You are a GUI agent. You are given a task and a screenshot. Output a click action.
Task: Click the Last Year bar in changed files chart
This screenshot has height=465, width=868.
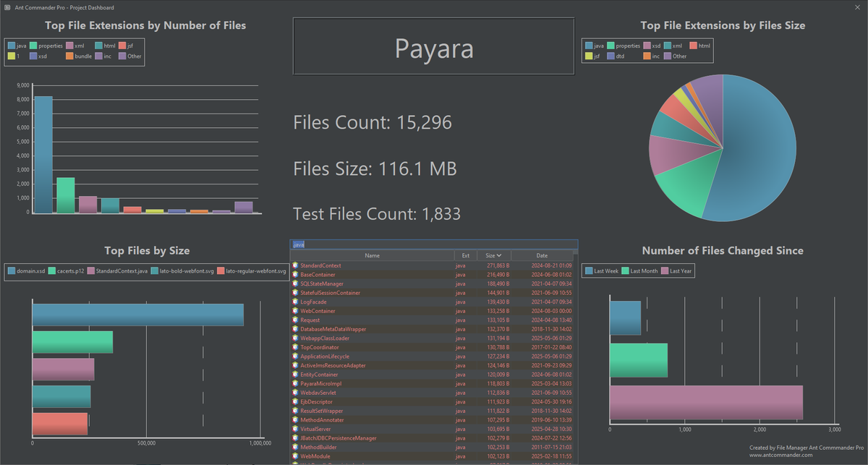(706, 402)
